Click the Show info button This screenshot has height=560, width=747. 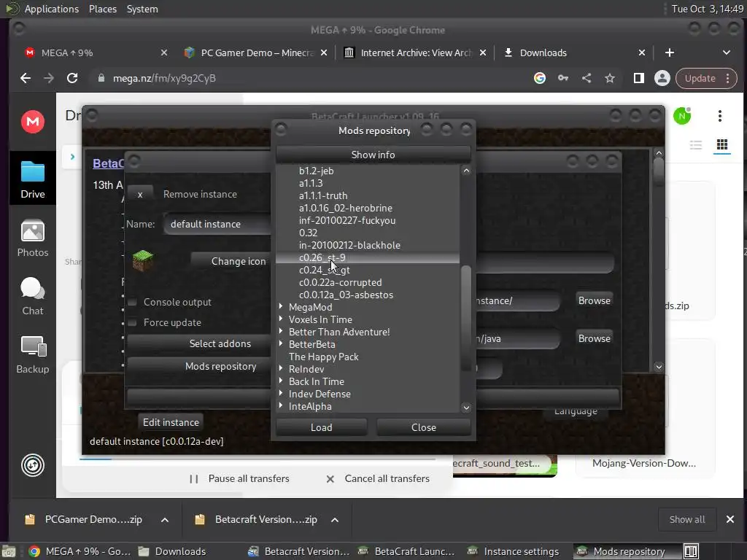(x=373, y=155)
